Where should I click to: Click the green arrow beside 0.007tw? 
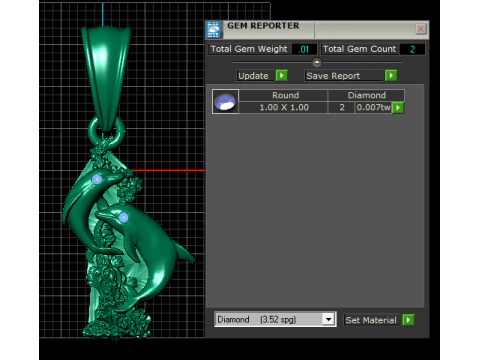[x=398, y=108]
